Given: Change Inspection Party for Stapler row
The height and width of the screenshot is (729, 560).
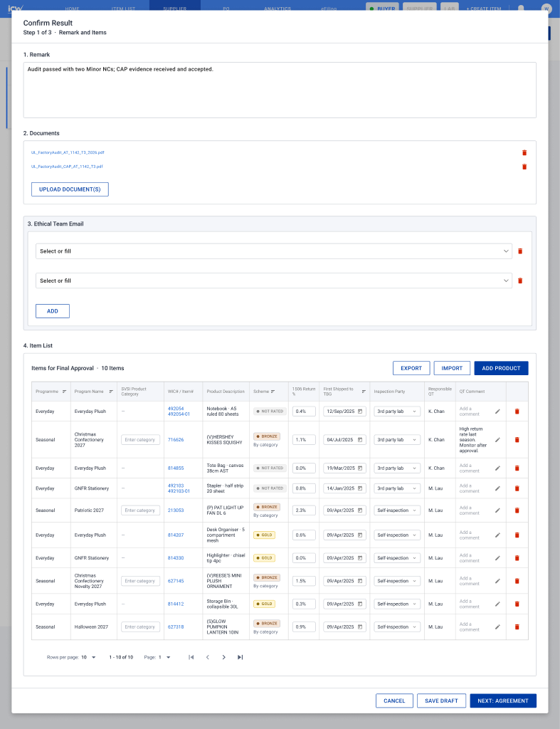Looking at the screenshot, I should point(397,488).
